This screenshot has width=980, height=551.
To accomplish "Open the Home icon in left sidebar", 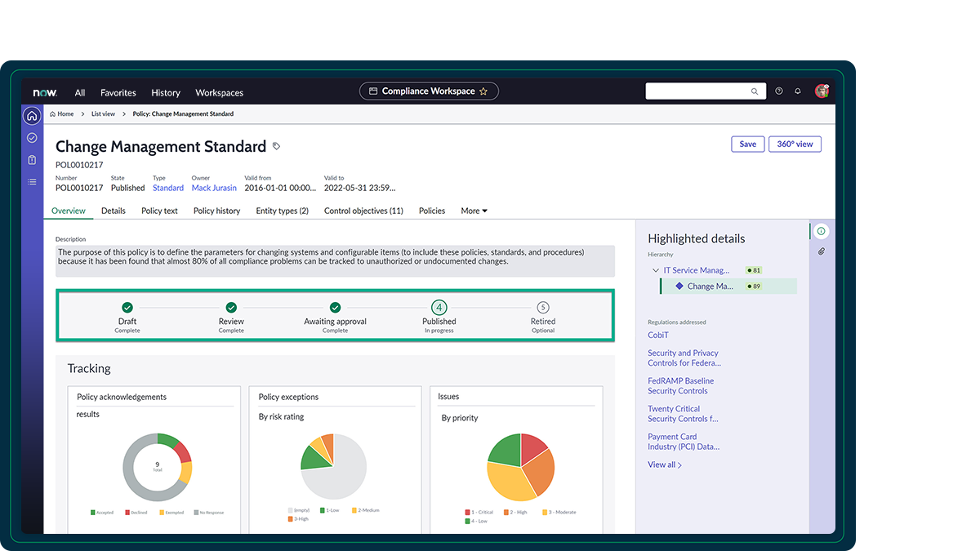I will (x=32, y=116).
